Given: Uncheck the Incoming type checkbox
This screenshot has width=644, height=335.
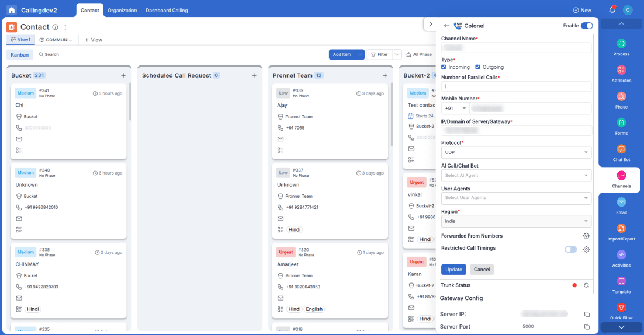Looking at the screenshot, I should pyautogui.click(x=444, y=67).
